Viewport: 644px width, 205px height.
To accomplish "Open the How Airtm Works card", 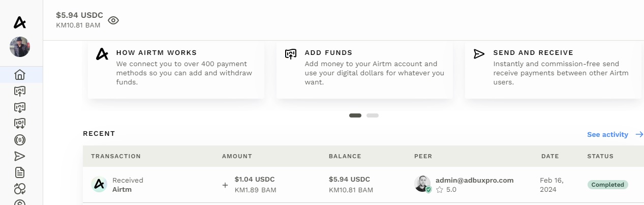I will (x=176, y=69).
